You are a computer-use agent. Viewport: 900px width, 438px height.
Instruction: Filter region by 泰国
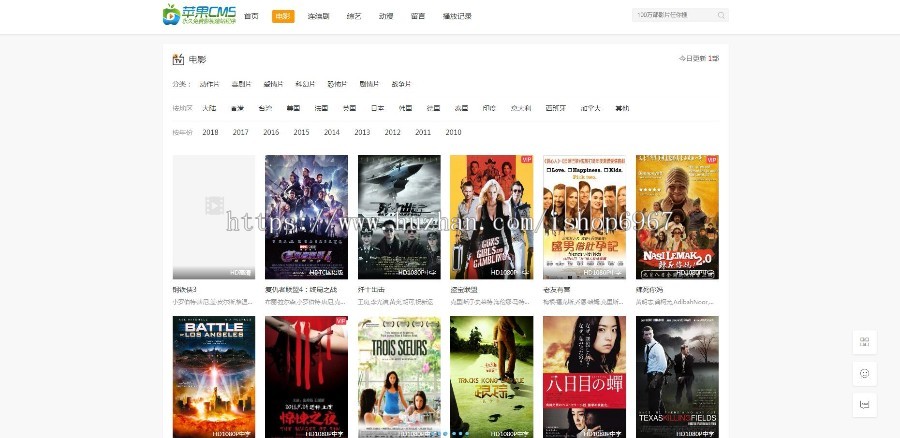pyautogui.click(x=461, y=108)
